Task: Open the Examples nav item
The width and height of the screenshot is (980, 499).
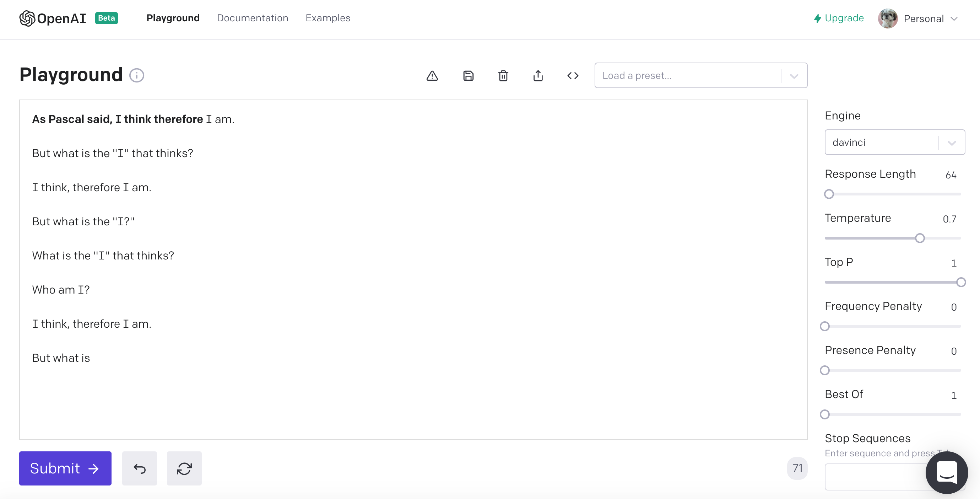Action: tap(328, 18)
